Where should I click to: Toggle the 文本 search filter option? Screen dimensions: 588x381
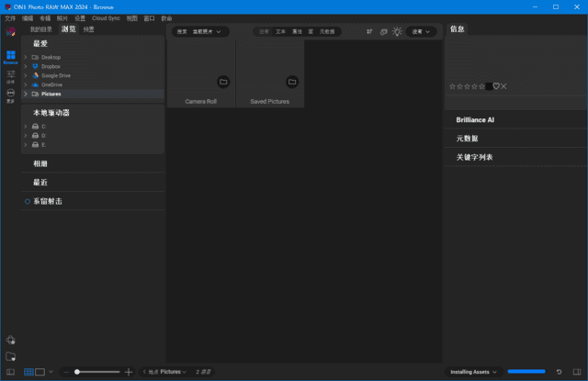coord(281,31)
